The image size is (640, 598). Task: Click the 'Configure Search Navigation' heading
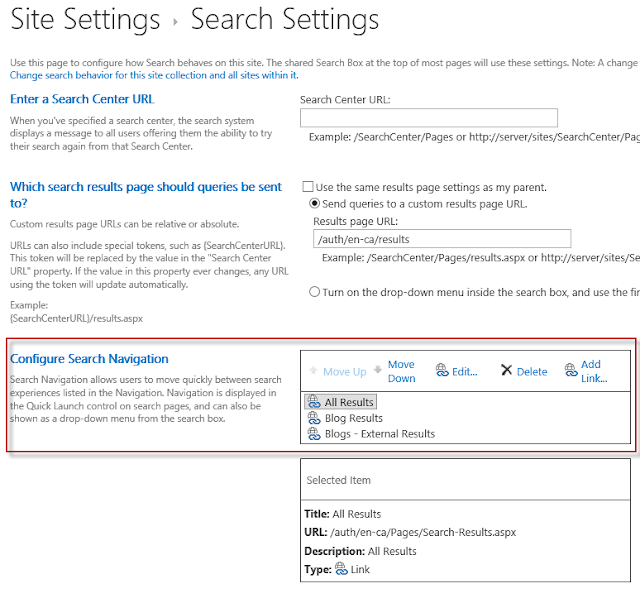(x=89, y=359)
